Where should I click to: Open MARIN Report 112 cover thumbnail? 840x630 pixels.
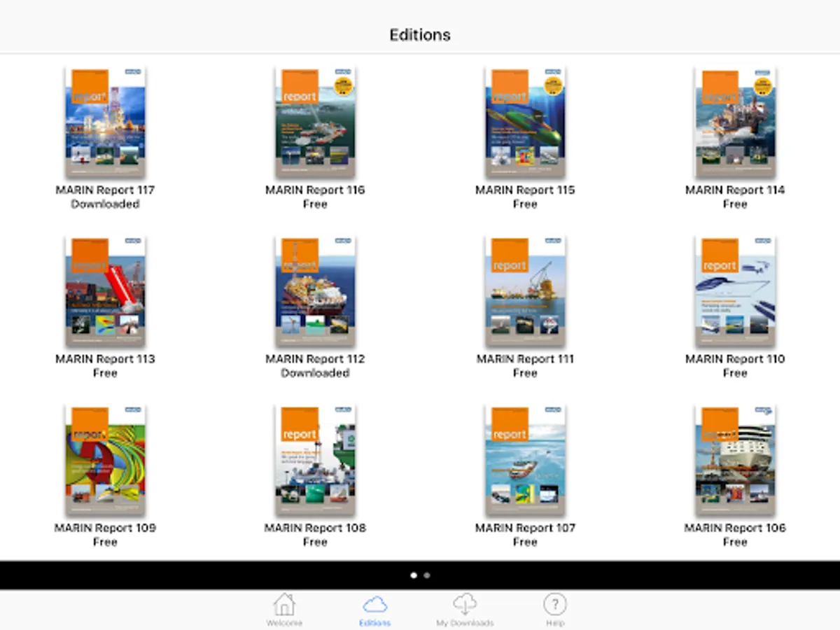coord(315,291)
